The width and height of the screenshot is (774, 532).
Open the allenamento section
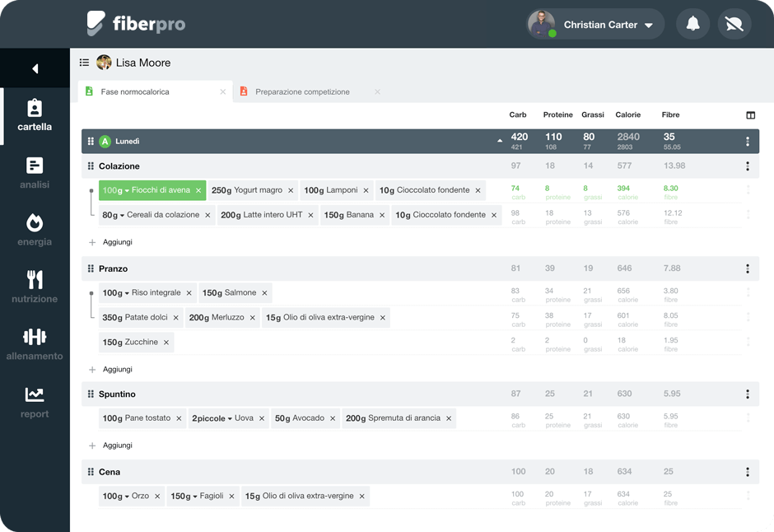(35, 344)
